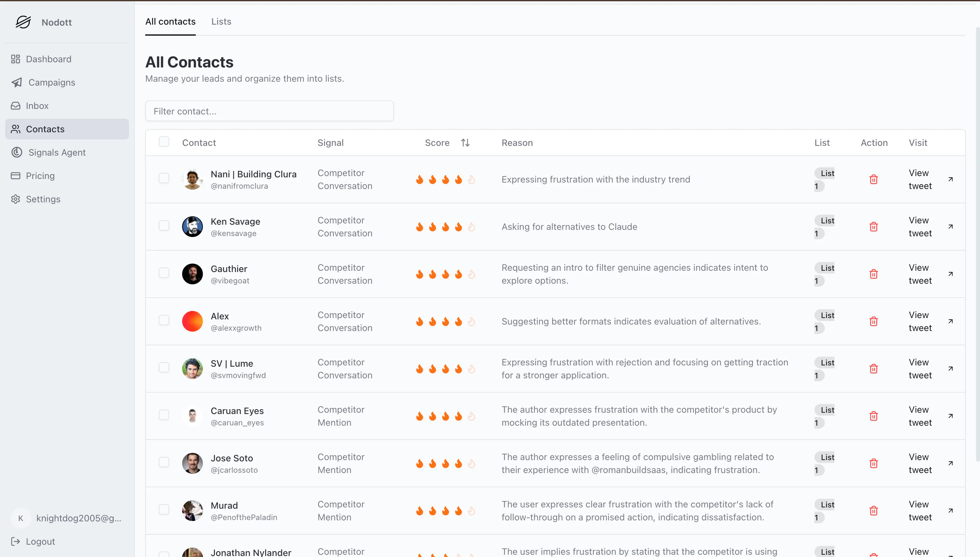Select Contacts in the sidebar

click(67, 129)
